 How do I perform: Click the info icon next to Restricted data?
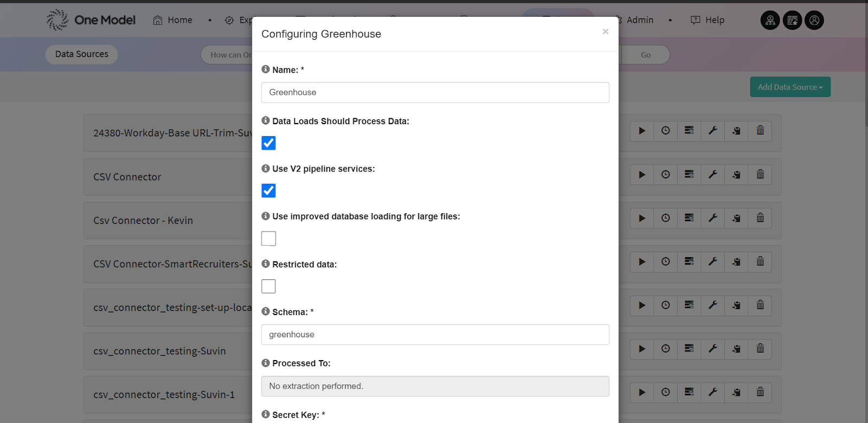tap(266, 264)
